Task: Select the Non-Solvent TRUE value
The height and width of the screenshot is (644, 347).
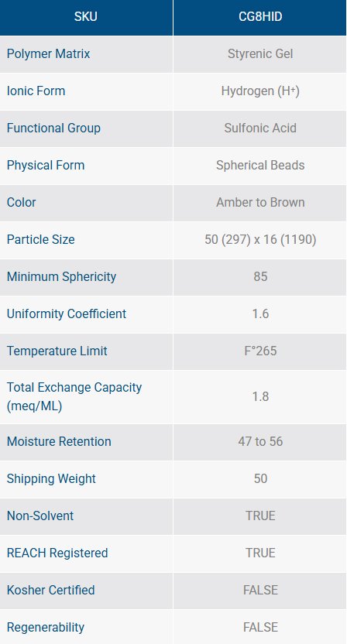Action: [260, 516]
